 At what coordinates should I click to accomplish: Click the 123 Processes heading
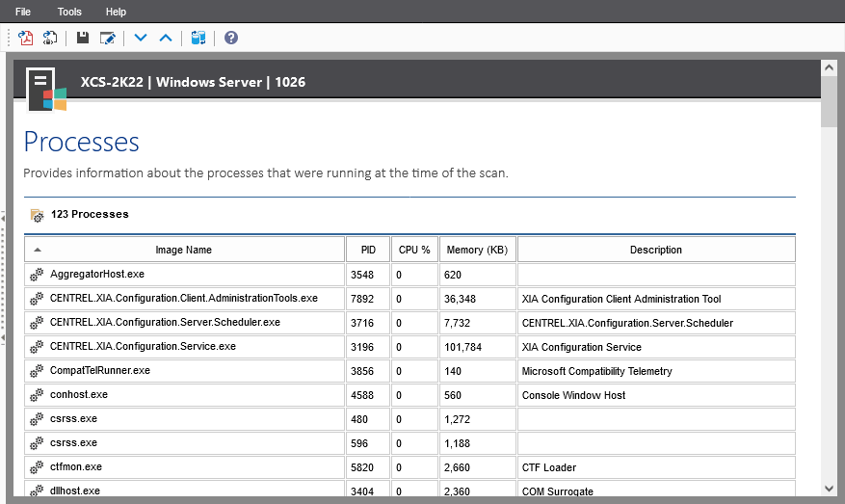click(90, 214)
